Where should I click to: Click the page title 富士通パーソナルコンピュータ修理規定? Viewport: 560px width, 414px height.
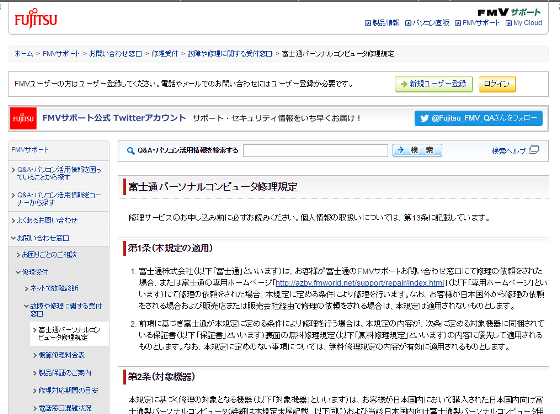point(212,186)
